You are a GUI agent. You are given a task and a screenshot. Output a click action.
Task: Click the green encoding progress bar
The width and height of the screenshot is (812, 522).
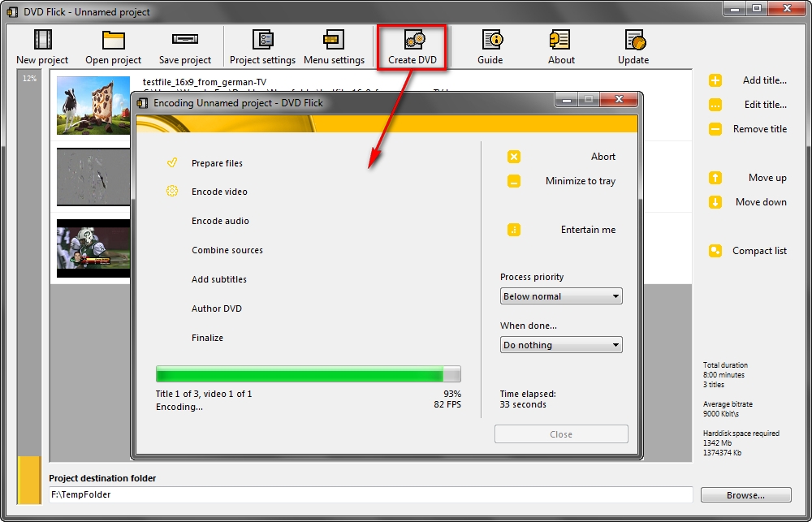(x=308, y=374)
